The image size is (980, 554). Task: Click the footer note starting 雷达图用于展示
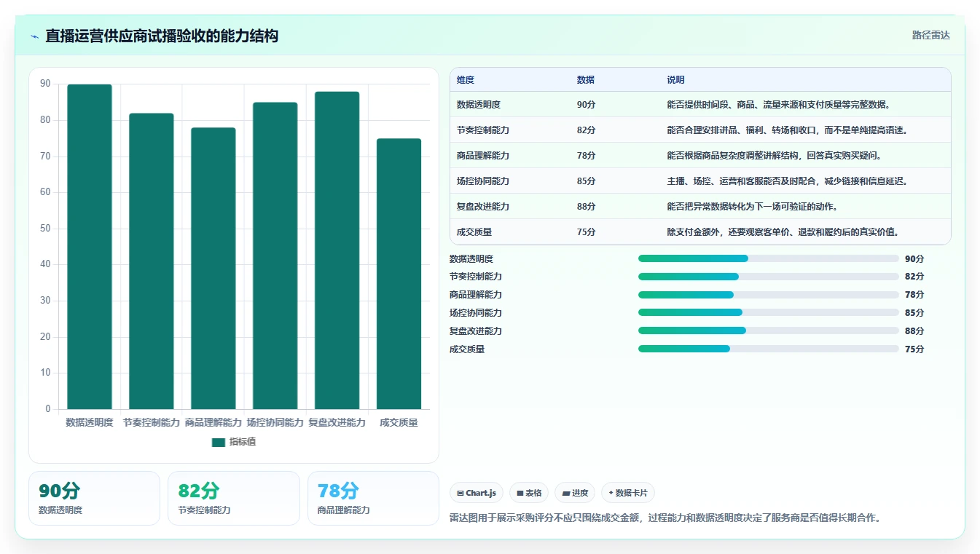pyautogui.click(x=665, y=518)
